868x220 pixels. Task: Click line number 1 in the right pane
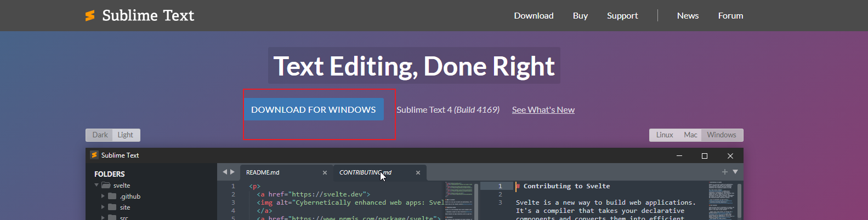500,186
